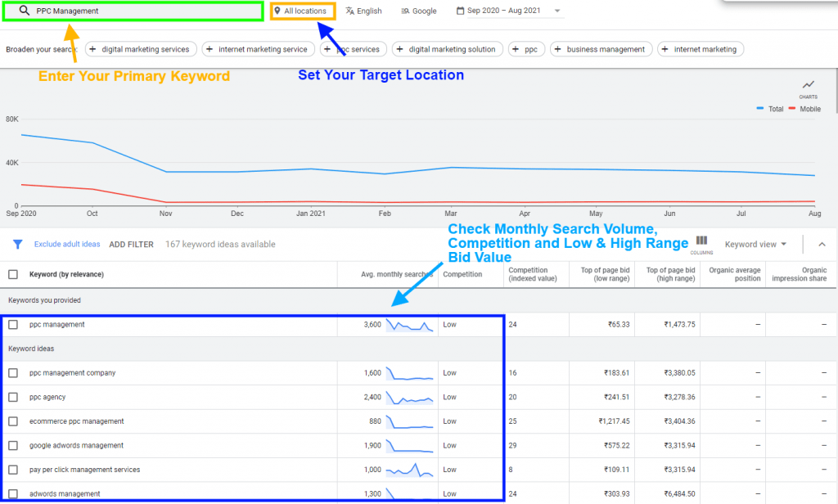Screen dimensions: 838x504
Task: Click the calendar icon for date range
Action: coord(462,11)
